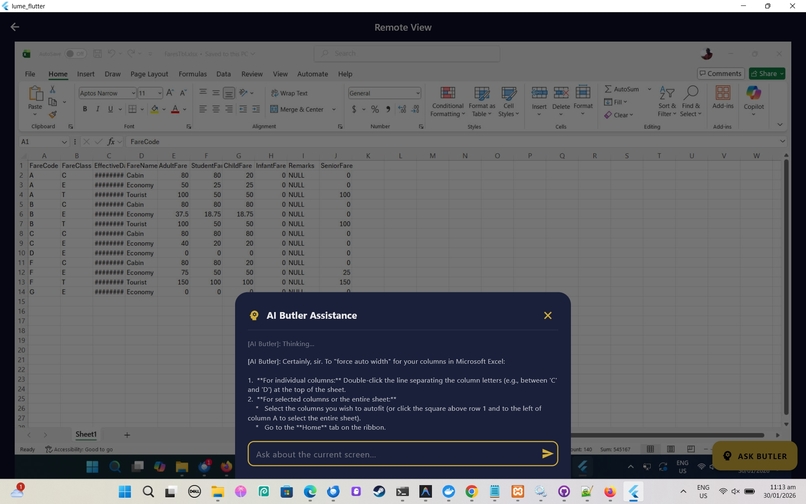Open the File tab

[30, 74]
